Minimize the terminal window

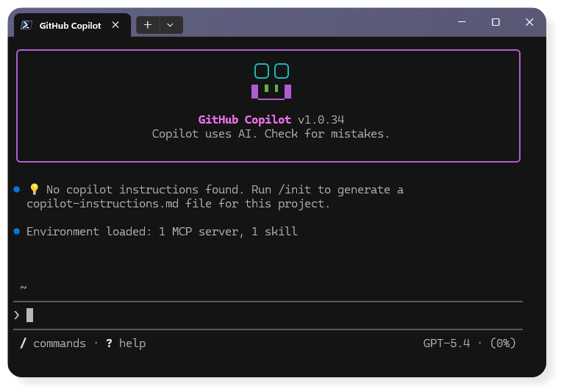point(462,23)
